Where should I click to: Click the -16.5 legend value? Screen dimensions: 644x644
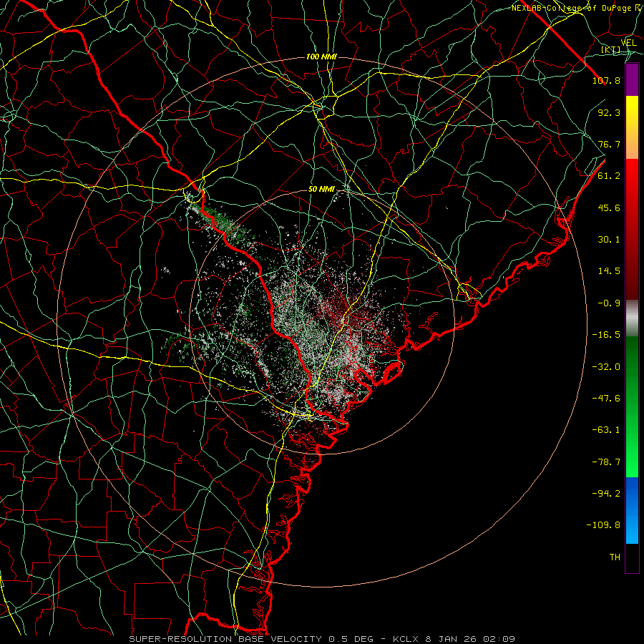click(x=606, y=335)
